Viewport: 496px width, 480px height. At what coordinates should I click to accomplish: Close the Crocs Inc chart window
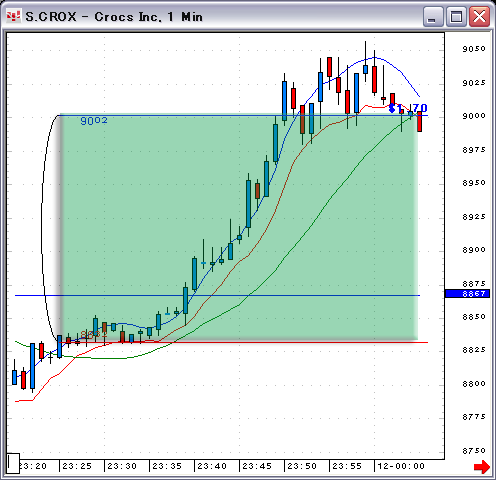click(x=479, y=16)
